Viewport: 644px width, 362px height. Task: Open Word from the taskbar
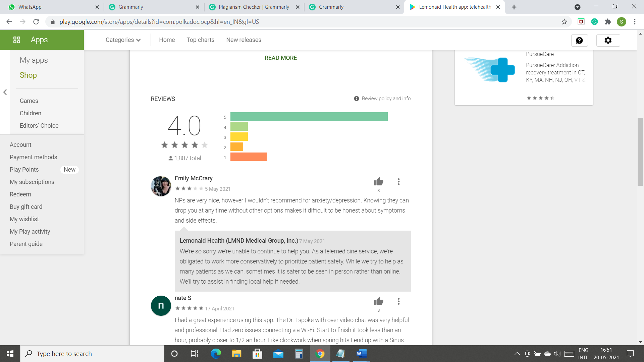(361, 354)
